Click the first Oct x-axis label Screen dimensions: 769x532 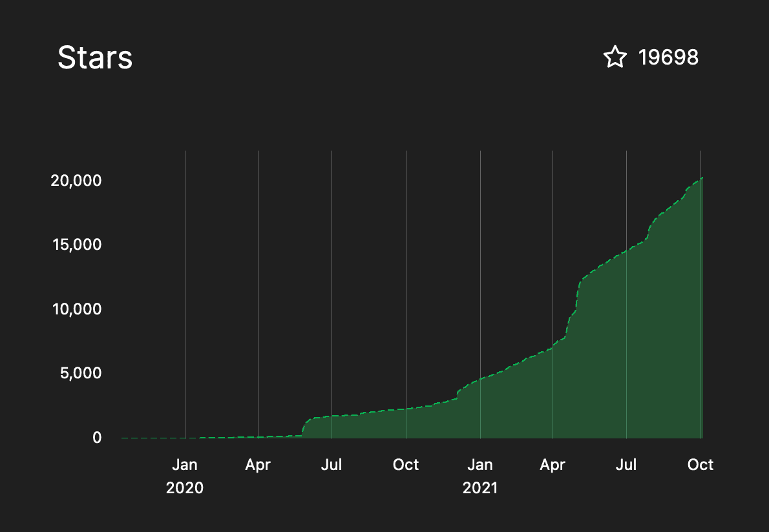(x=406, y=465)
